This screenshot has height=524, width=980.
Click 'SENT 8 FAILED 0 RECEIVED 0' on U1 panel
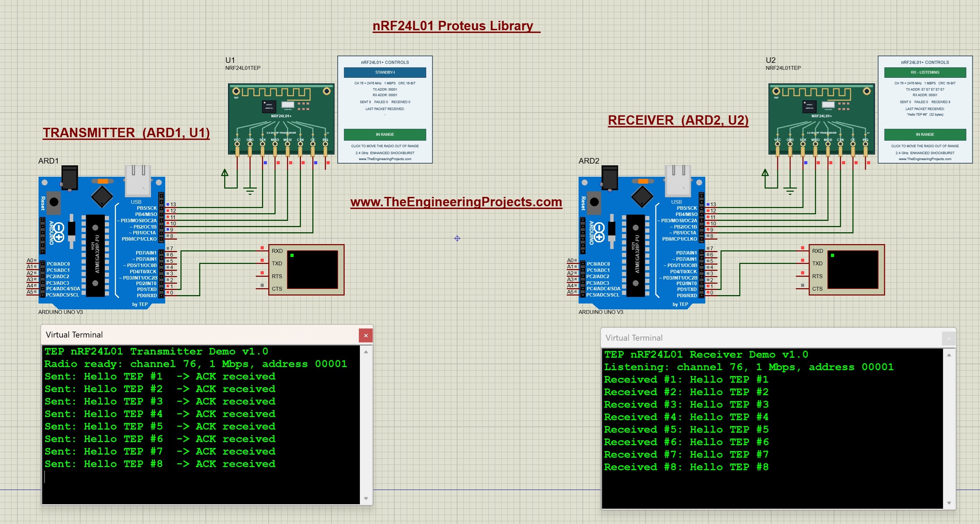click(385, 102)
